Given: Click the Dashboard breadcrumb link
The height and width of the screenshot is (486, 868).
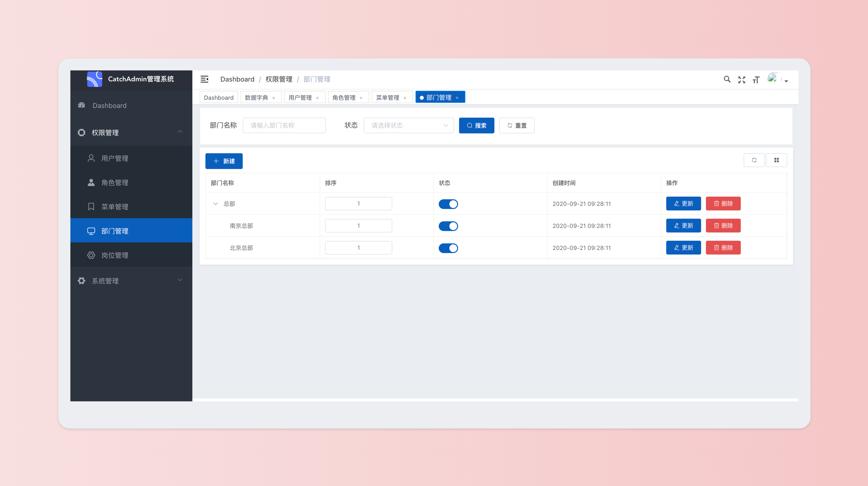Looking at the screenshot, I should point(237,79).
